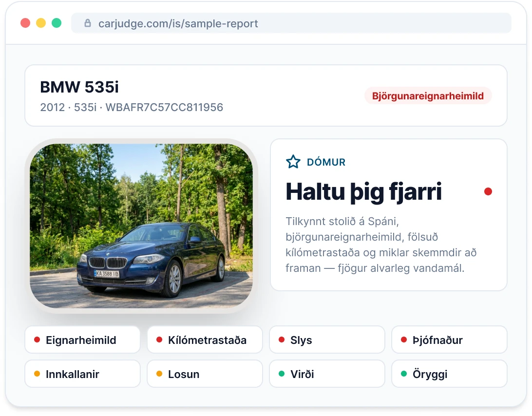
Task: Open the Eignarheimild section
Action: (82, 340)
